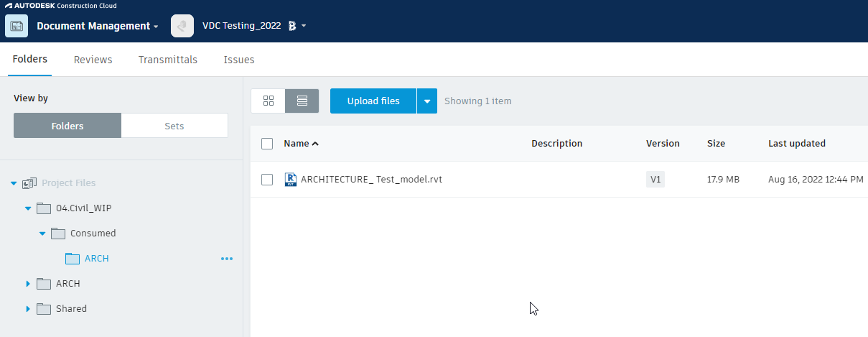
Task: Open ARCHITECTURE_ Test_model.rvt file link
Action: pos(371,180)
